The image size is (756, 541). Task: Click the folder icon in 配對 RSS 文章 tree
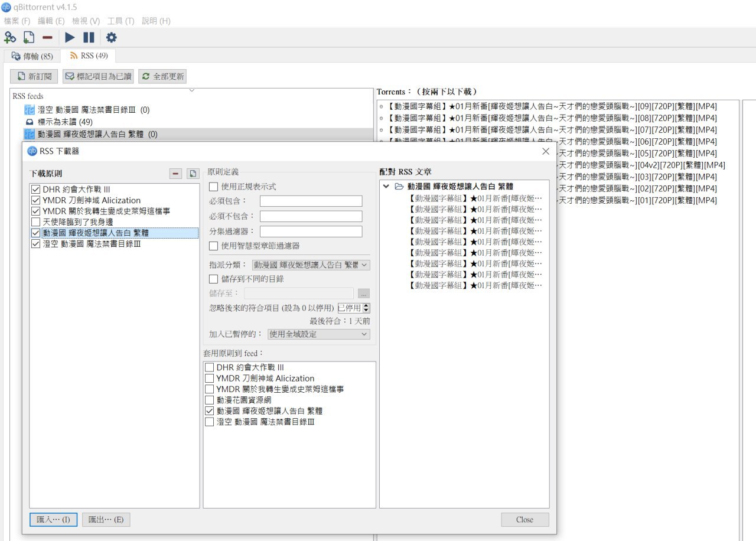pos(399,187)
